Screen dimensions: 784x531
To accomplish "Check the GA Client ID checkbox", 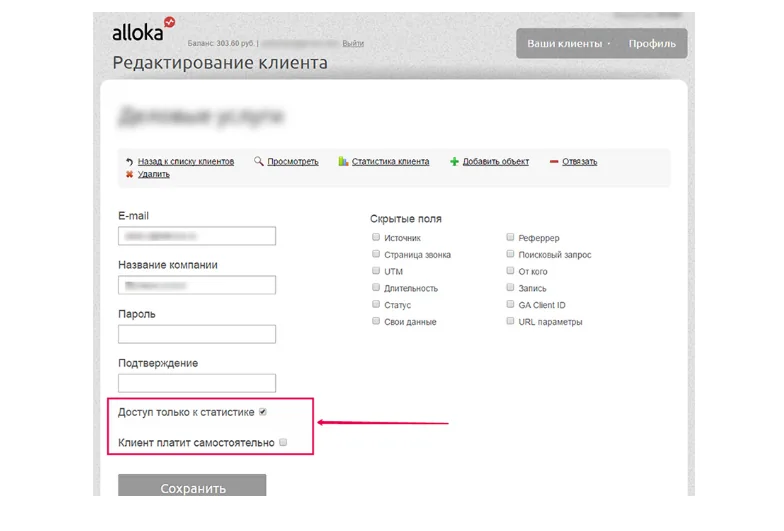I will 510,304.
